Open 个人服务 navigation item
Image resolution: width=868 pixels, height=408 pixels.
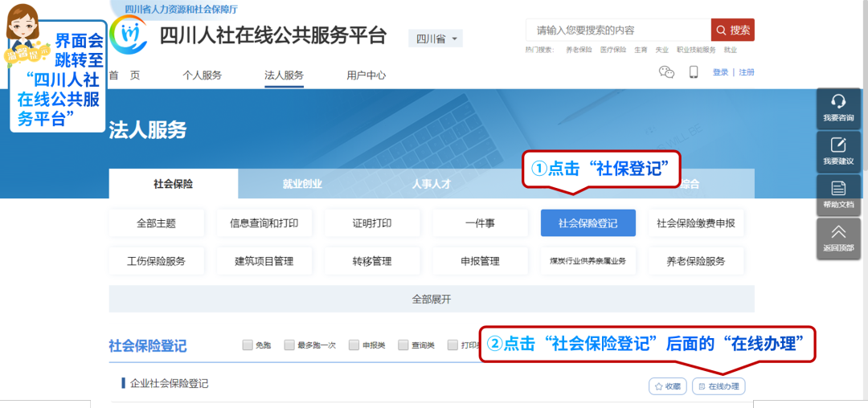click(x=202, y=75)
